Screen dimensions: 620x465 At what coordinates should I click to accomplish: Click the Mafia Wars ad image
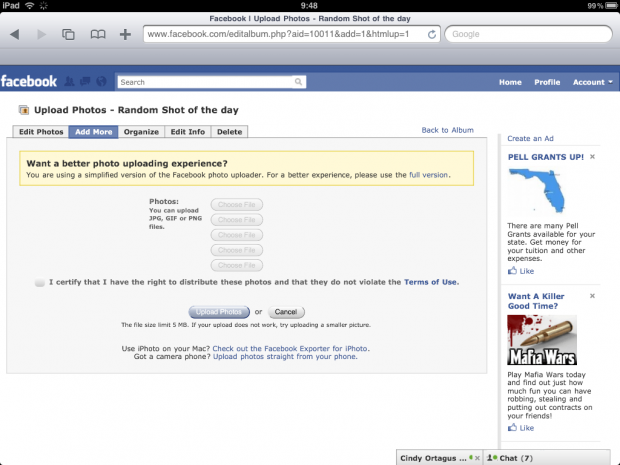point(542,340)
